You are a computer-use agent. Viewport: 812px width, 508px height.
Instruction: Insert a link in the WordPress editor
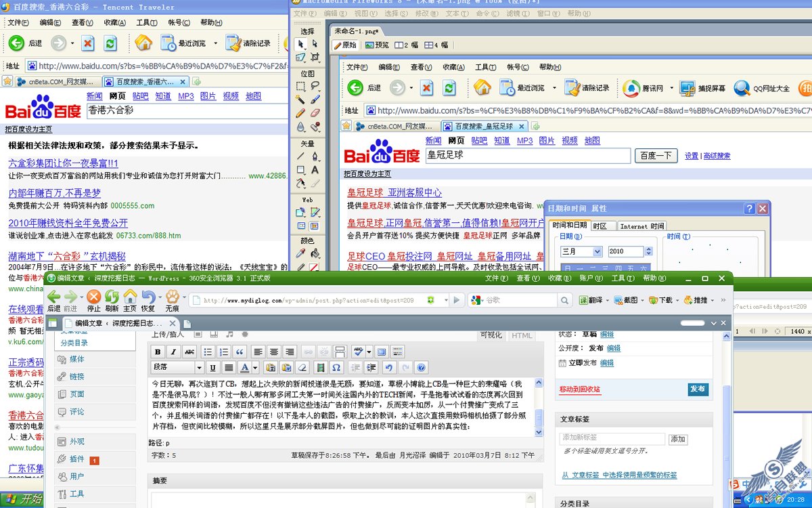click(x=308, y=352)
